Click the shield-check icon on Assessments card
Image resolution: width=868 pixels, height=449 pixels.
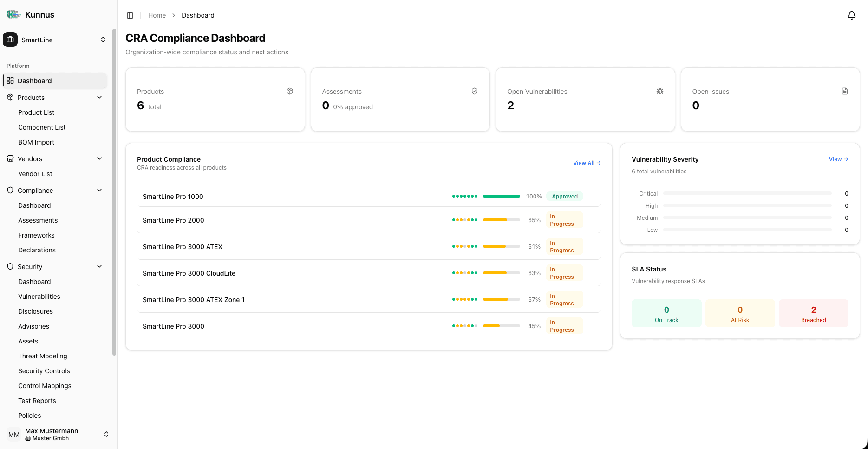point(475,91)
